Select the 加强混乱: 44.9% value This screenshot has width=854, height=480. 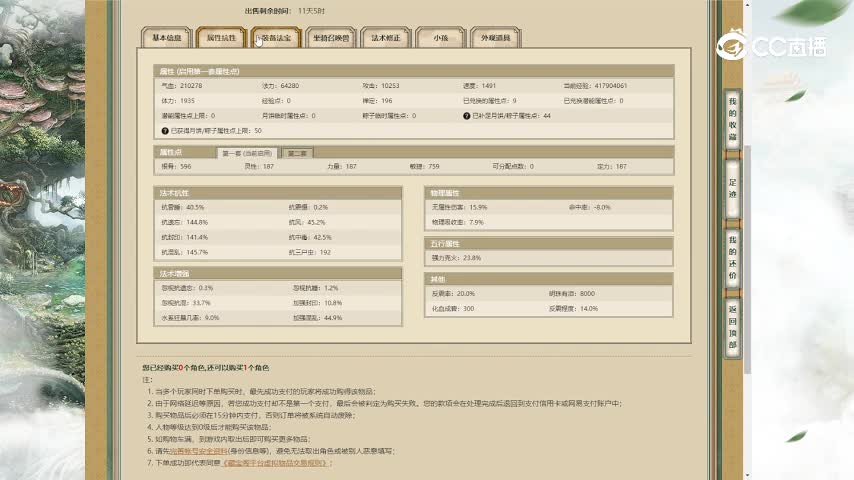coord(318,318)
